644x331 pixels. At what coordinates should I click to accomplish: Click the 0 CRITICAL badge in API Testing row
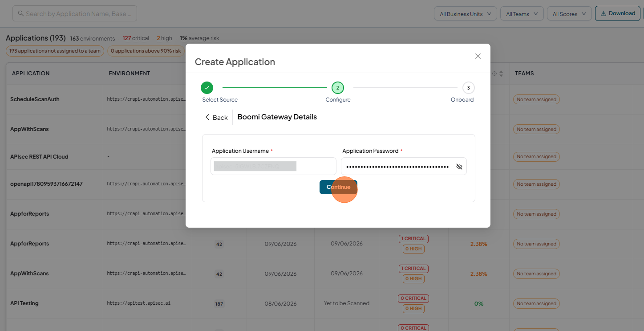coord(413,298)
